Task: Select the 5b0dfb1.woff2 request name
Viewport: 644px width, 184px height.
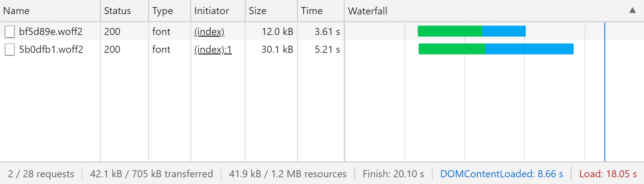Action: 51,49
